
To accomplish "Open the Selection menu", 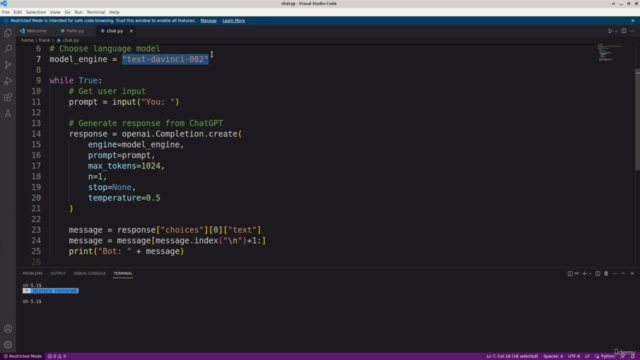I will tap(36, 12).
